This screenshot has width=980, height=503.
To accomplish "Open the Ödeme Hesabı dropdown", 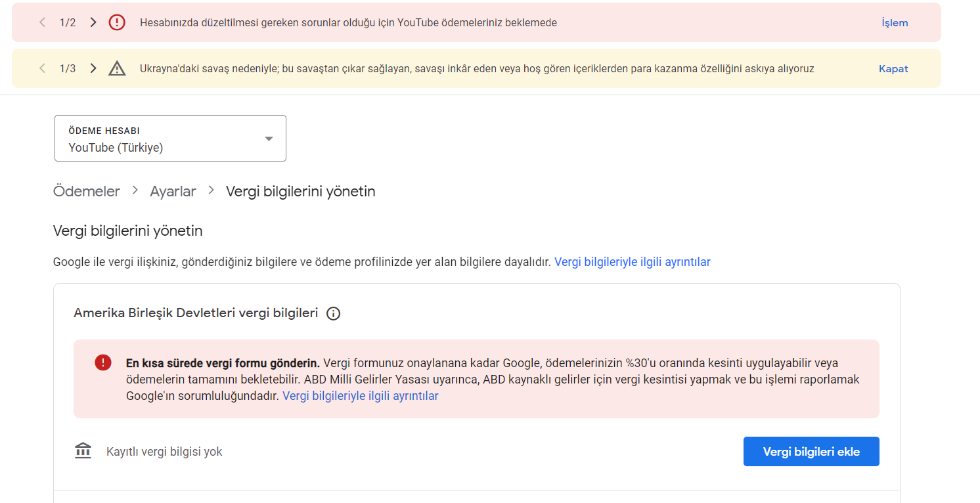I will point(170,138).
